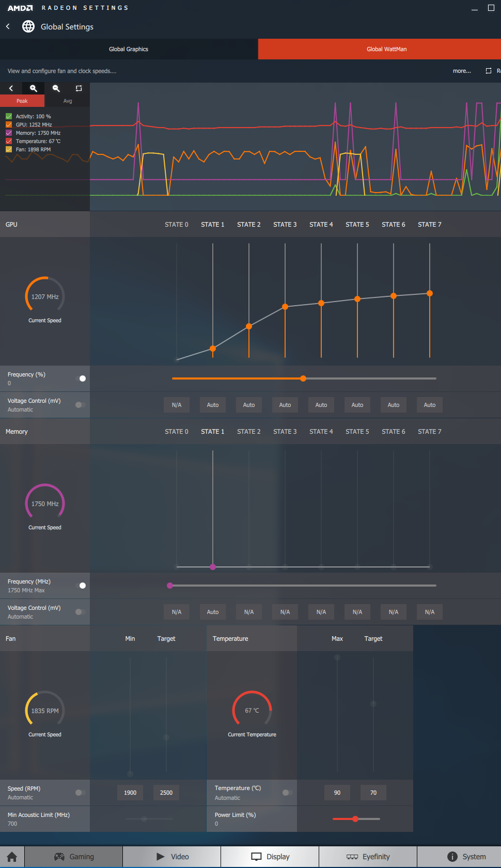Click the GPU State 5 frequency point
Viewport: 501px width, 868px height.
[x=357, y=299]
